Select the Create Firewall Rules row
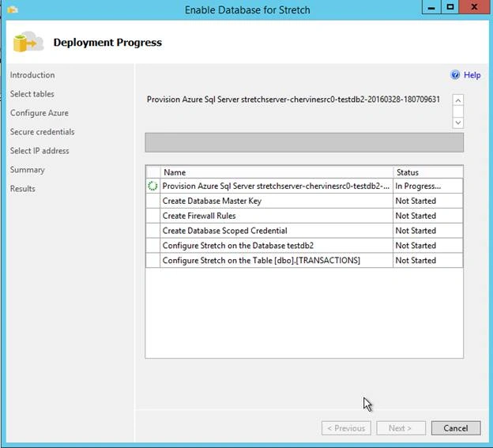 304,216
